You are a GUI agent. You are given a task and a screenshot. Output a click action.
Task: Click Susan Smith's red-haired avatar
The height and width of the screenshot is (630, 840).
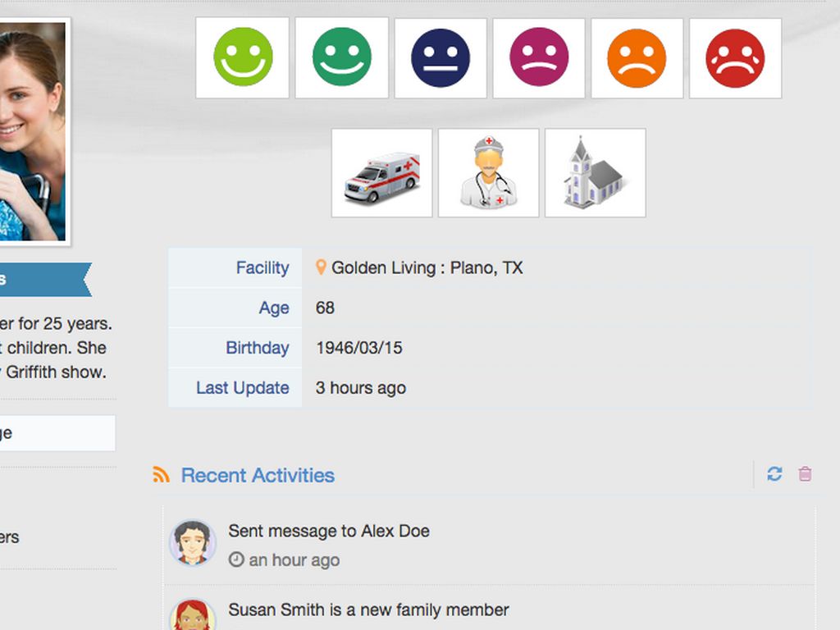tap(192, 615)
